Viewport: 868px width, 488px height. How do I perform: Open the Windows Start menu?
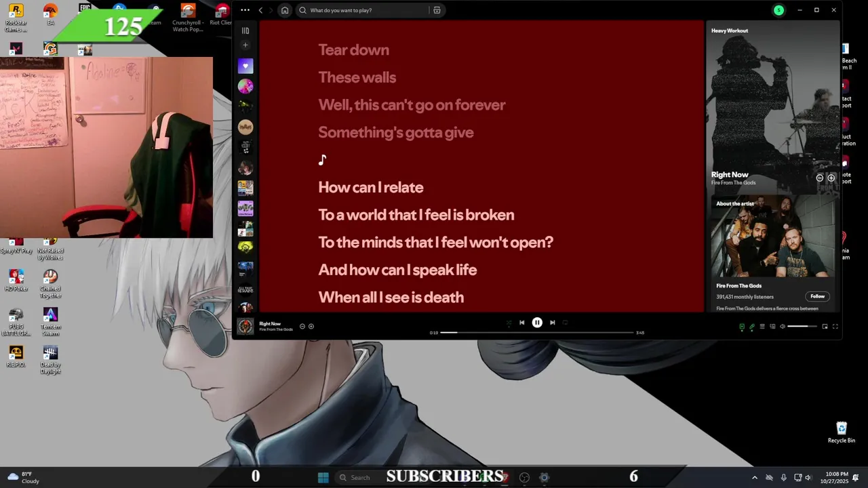click(x=323, y=477)
